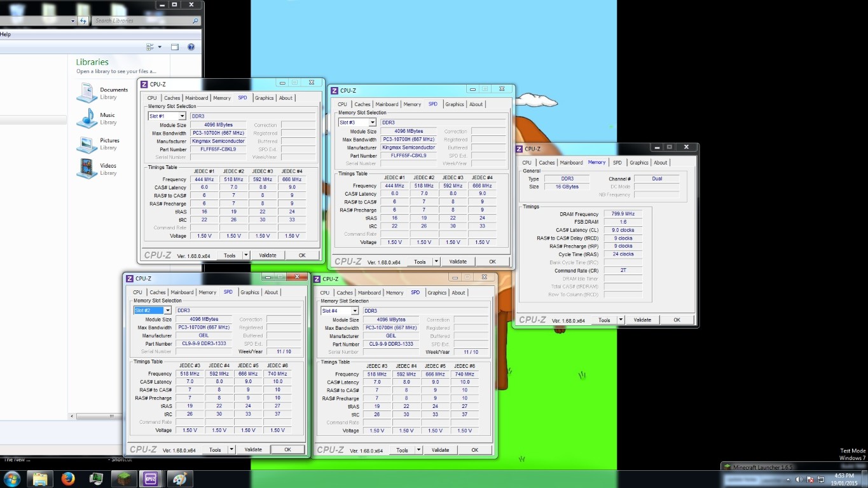Open Graphics tab in Slot #2 window
This screenshot has width=868, height=488.
coord(250,292)
